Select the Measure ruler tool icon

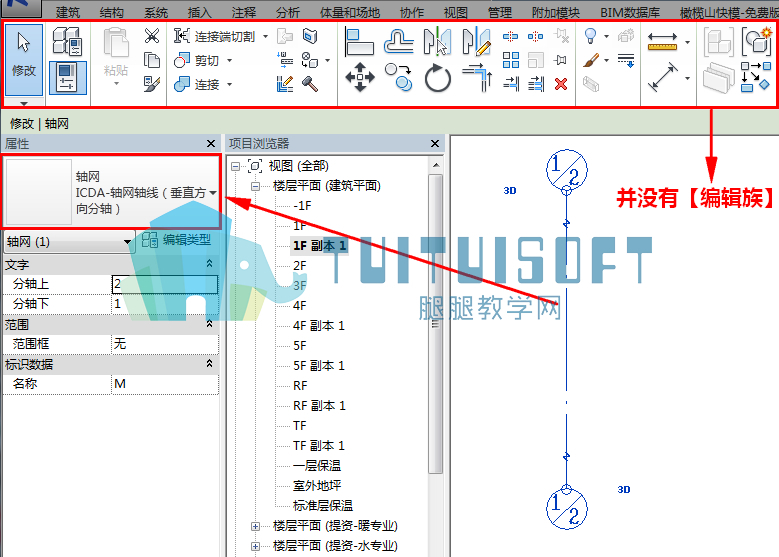pyautogui.click(x=662, y=42)
